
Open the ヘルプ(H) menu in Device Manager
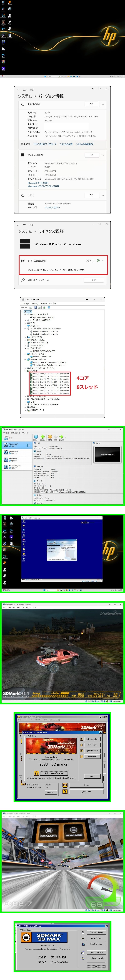[52, 304]
